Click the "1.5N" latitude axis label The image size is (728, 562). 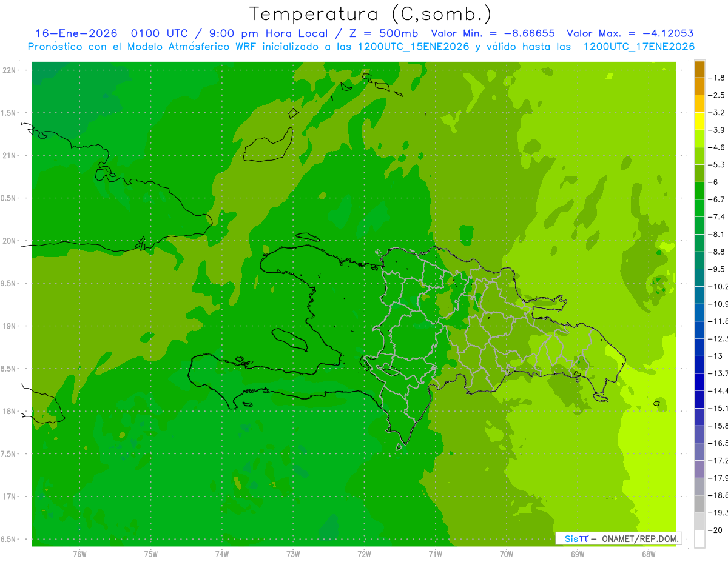click(9, 113)
